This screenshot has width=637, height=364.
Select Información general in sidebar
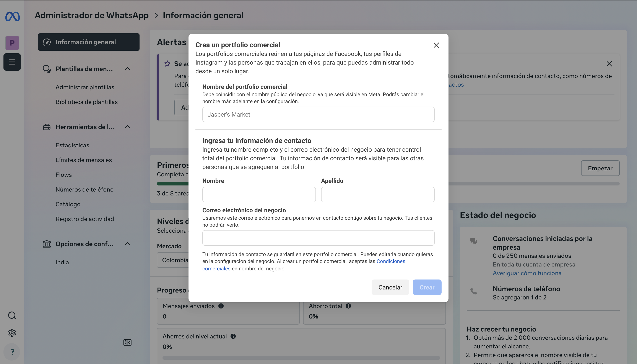89,42
